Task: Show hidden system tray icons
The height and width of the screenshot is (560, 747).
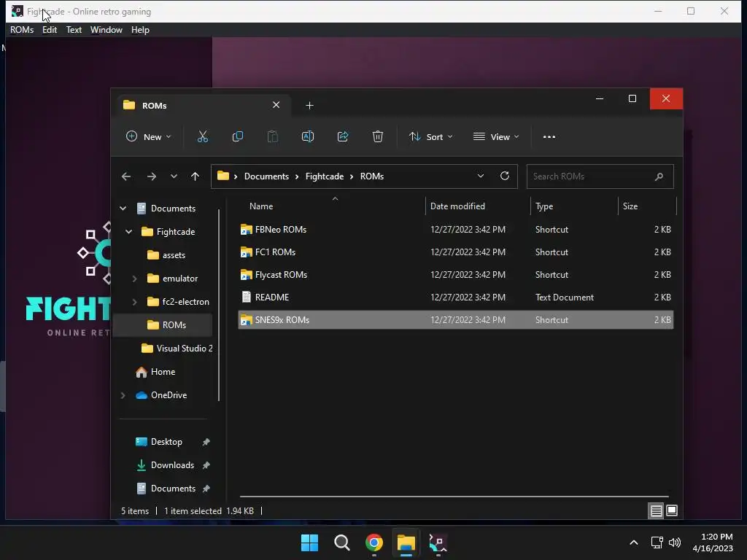Action: 634,542
